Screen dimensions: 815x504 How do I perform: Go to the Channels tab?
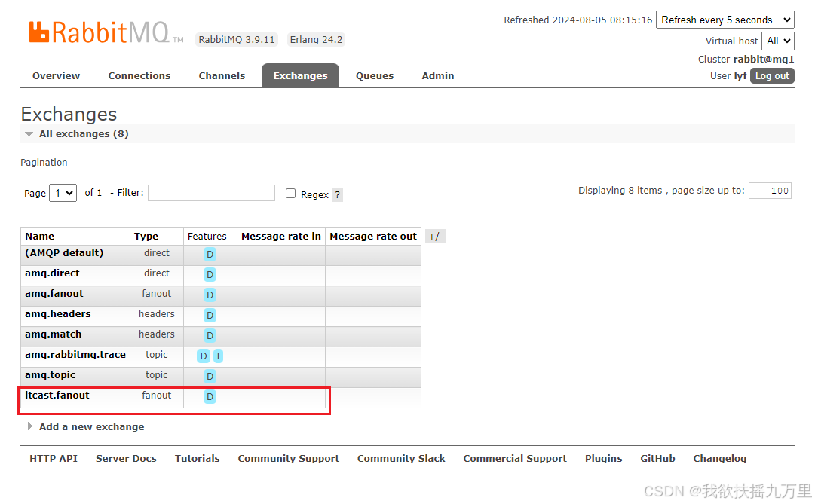[222, 76]
